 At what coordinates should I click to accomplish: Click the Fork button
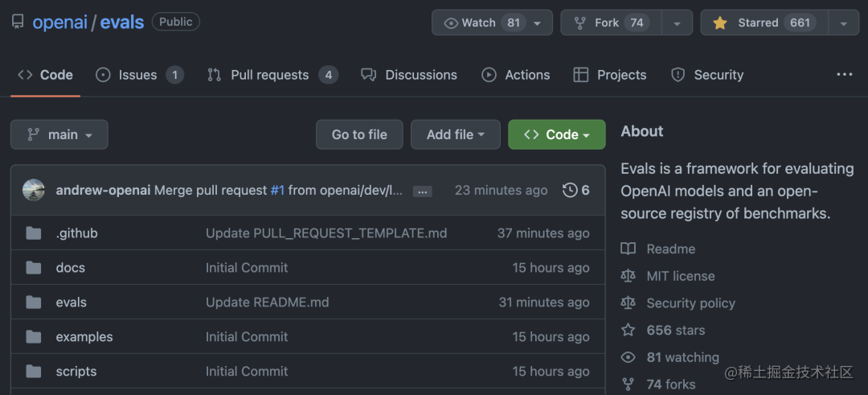(611, 23)
